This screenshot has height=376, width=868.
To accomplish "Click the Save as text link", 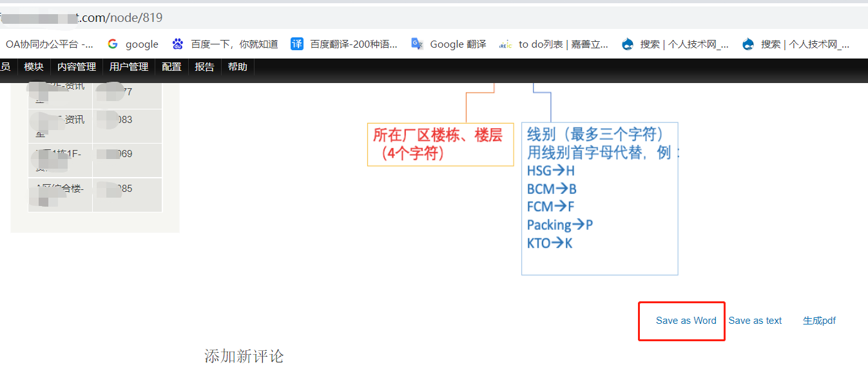I will point(755,321).
